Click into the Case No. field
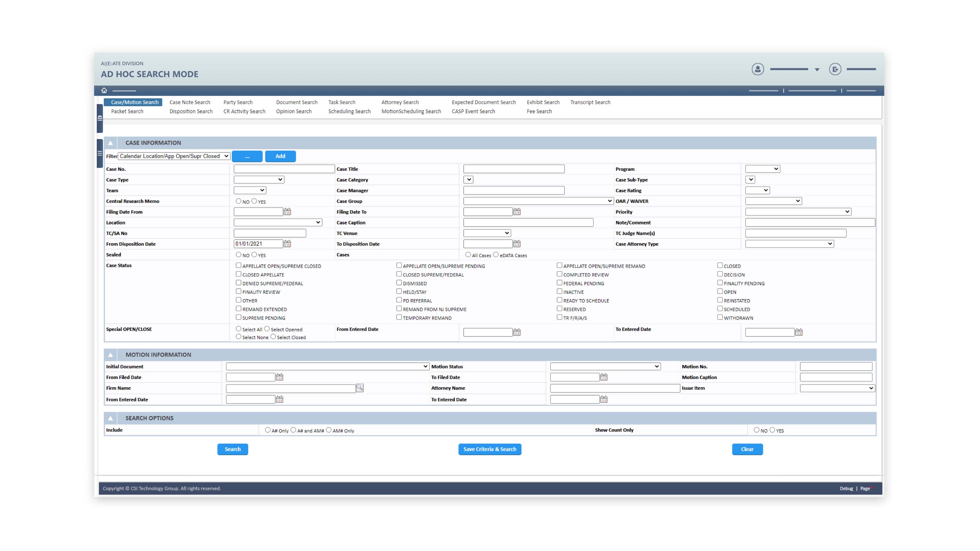 coord(284,169)
